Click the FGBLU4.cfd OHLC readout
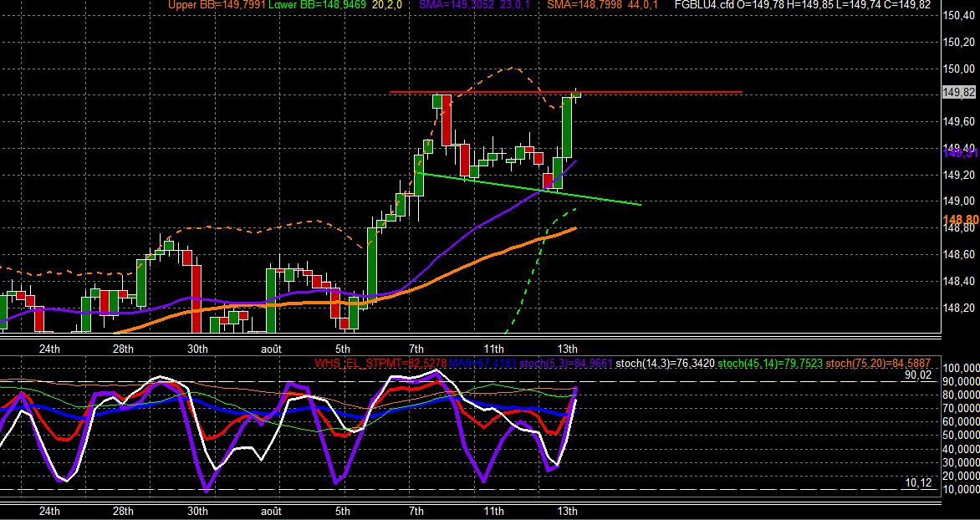The width and height of the screenshot is (980, 520). pyautogui.click(x=803, y=5)
